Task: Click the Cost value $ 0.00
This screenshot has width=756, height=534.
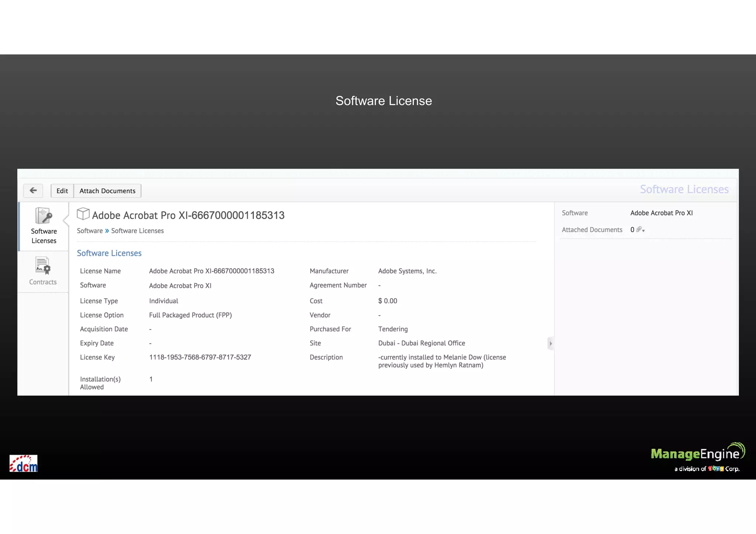Action: (388, 301)
